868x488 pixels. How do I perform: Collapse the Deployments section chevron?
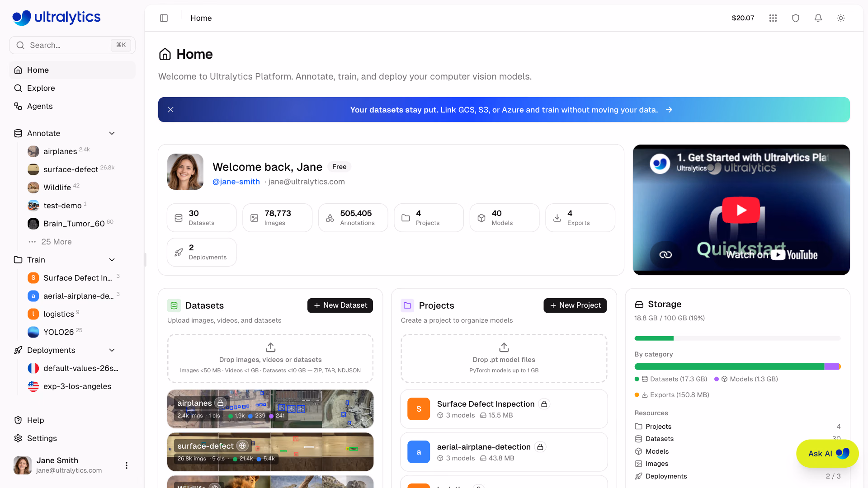112,350
